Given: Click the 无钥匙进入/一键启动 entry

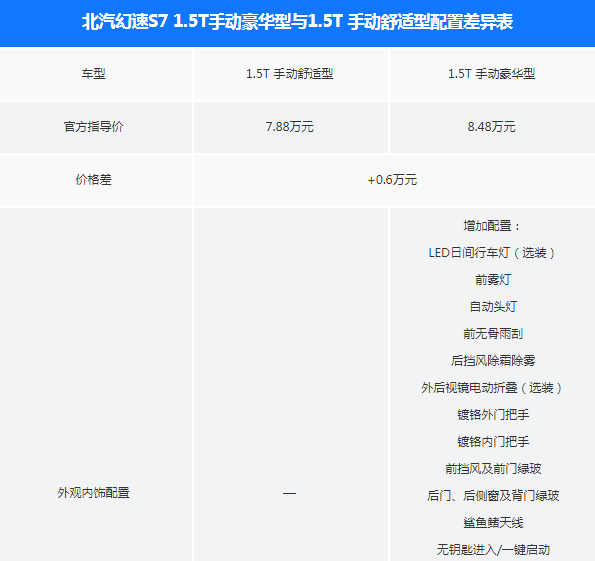Looking at the screenshot, I should point(493,550).
